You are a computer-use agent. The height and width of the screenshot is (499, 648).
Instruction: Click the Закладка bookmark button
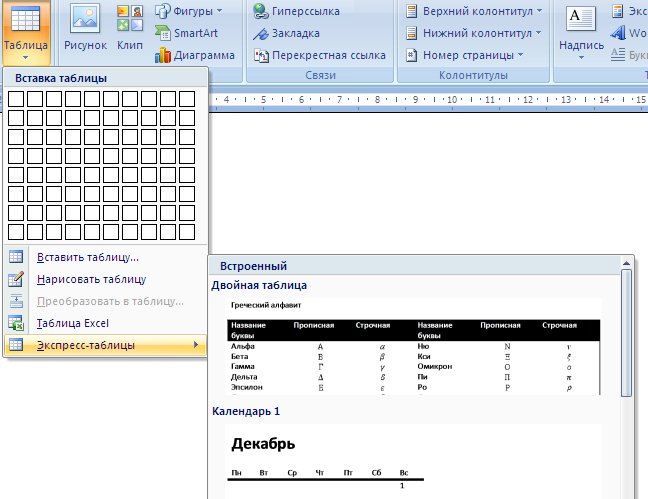click(x=286, y=33)
